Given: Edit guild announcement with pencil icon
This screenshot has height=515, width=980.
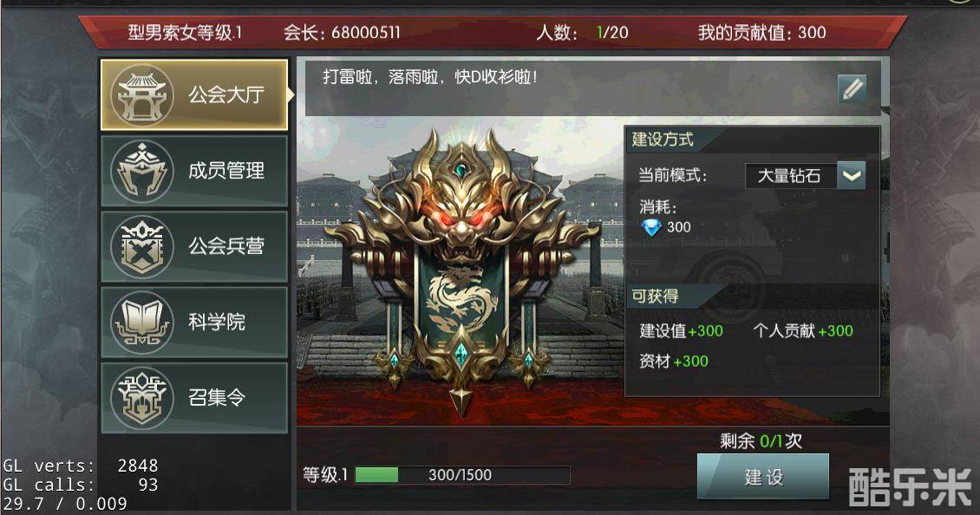Looking at the screenshot, I should click(852, 88).
